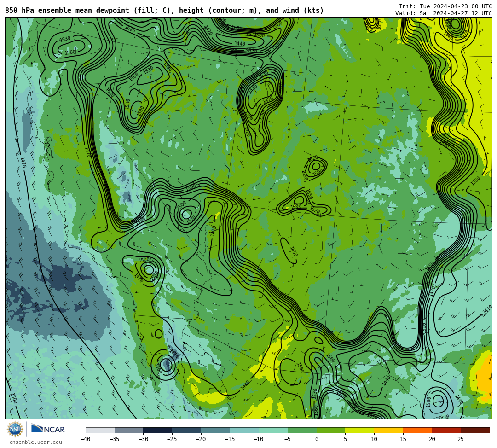Pick the dark red 20 to 25 legend swatch

click(x=446, y=430)
